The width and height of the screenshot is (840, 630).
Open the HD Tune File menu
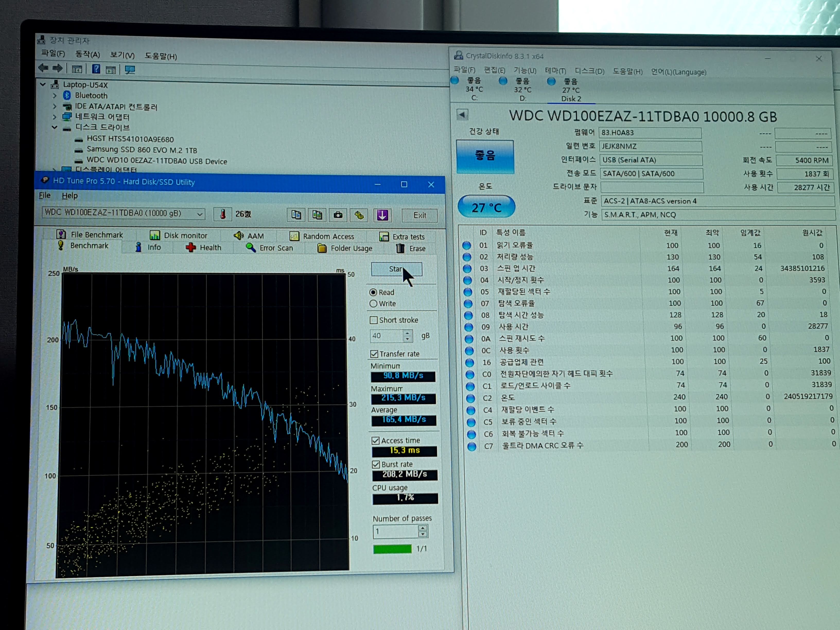click(x=45, y=195)
